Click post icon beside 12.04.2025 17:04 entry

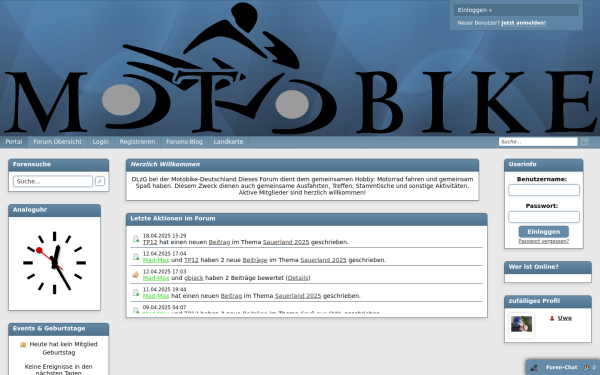click(135, 257)
